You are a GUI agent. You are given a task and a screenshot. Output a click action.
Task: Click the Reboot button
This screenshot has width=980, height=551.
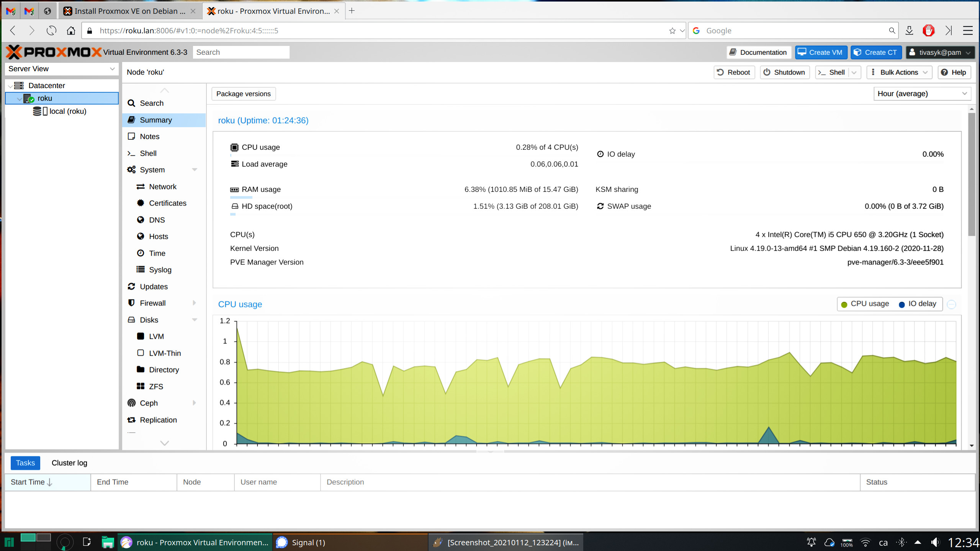point(734,72)
